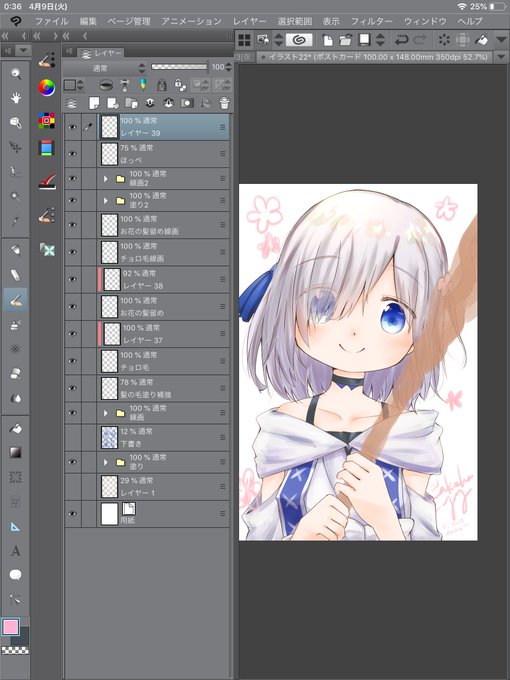This screenshot has width=510, height=680.
Task: Select the Eraser tool
Action: 16,275
